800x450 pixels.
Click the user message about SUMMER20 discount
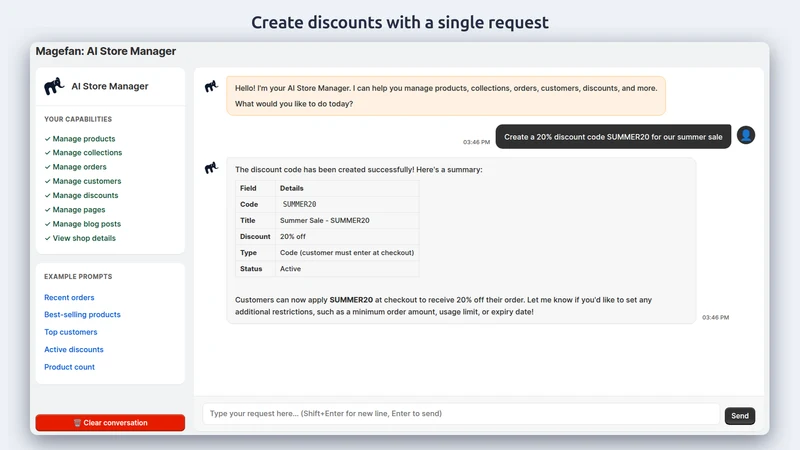[613, 137]
